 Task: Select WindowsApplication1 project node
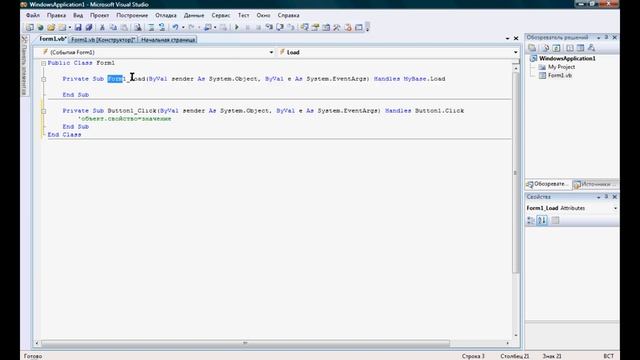click(567, 58)
